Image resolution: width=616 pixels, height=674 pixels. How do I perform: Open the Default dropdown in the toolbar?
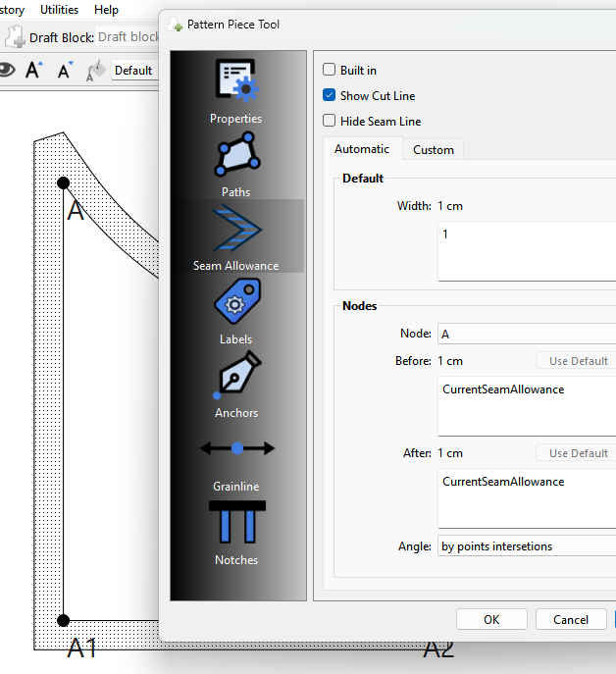click(134, 70)
